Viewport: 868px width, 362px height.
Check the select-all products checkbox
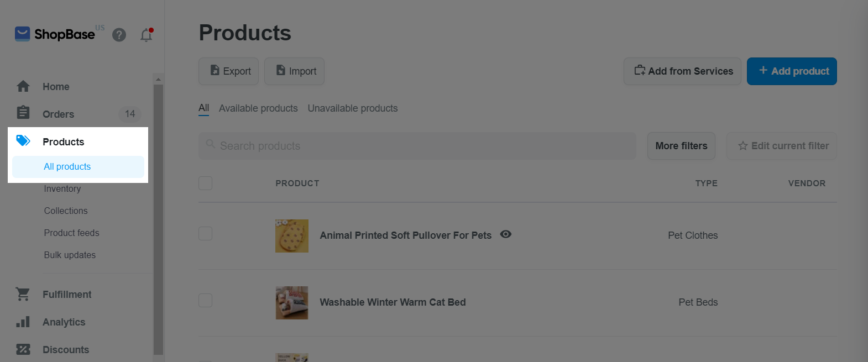click(x=205, y=183)
